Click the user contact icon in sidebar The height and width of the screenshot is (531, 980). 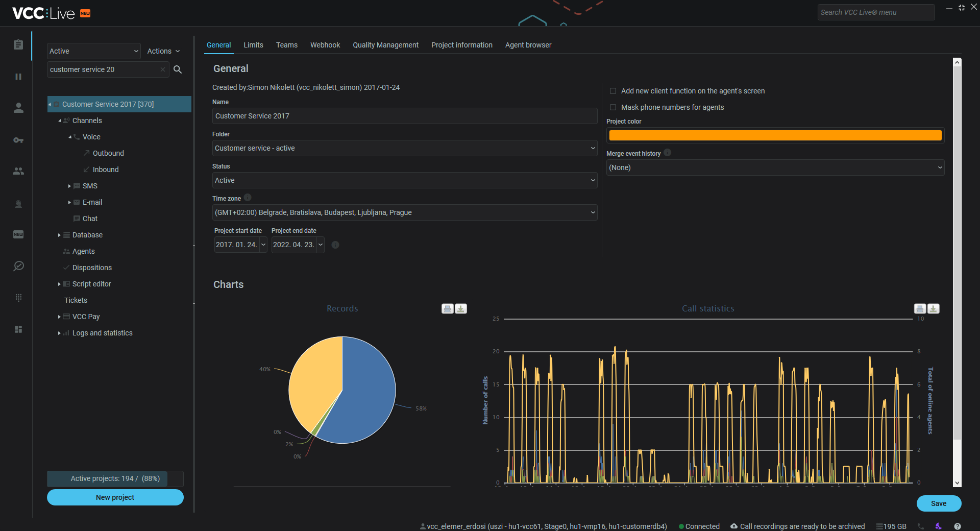click(18, 108)
